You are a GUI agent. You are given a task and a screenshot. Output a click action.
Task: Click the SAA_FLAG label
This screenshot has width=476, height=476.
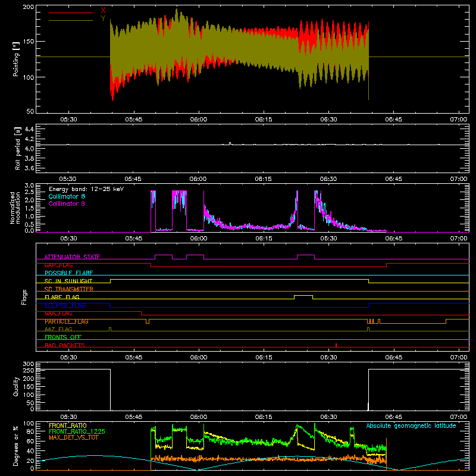(x=58, y=314)
